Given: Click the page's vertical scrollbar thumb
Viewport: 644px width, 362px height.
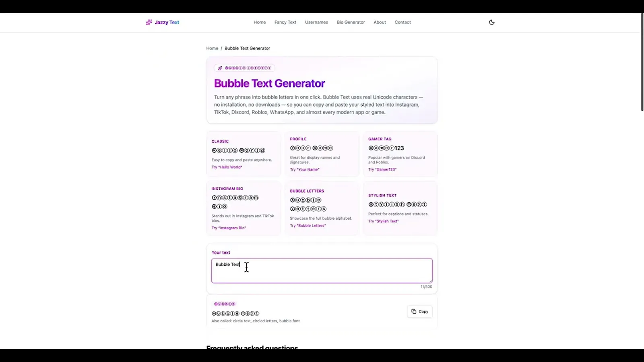Looking at the screenshot, I should coord(642,62).
